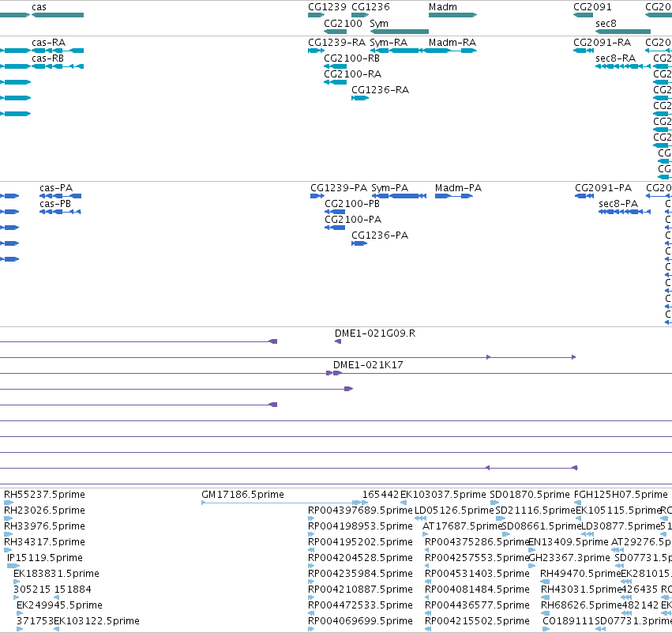Click the cas-PB protein label

tap(55, 204)
